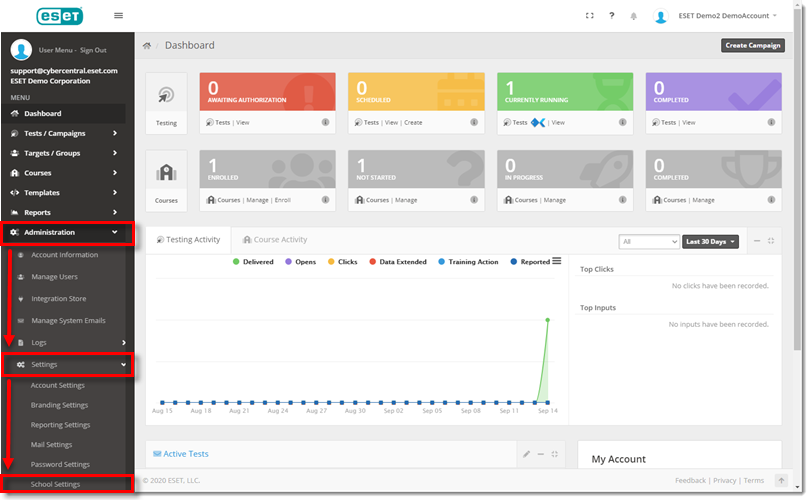
Task: Toggle fullscreen mode icon in top bar
Action: [589, 16]
